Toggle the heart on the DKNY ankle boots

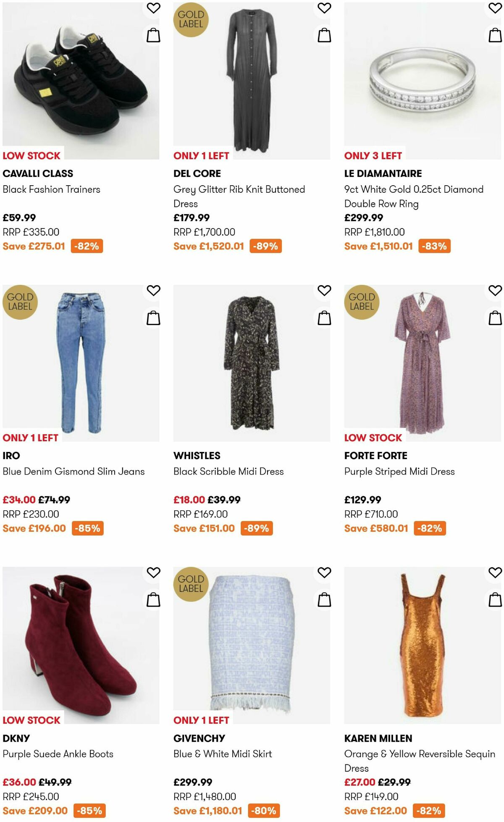point(154,572)
